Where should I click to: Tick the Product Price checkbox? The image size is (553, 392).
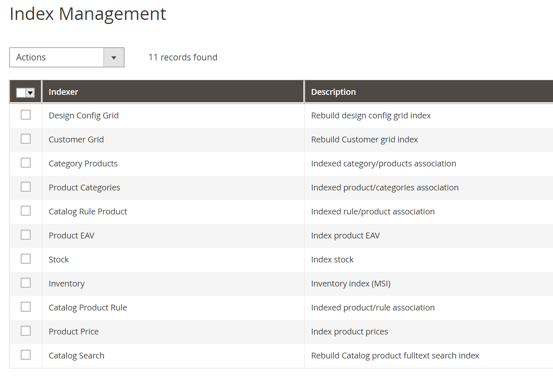[26, 331]
